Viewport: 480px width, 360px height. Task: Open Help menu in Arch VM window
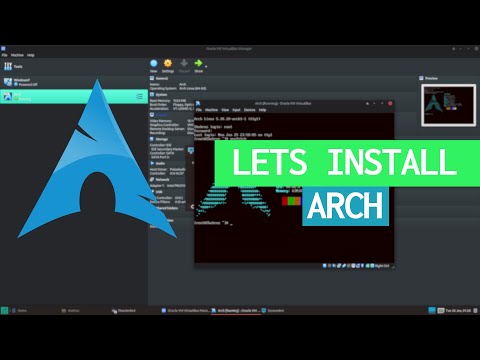pos(263,110)
